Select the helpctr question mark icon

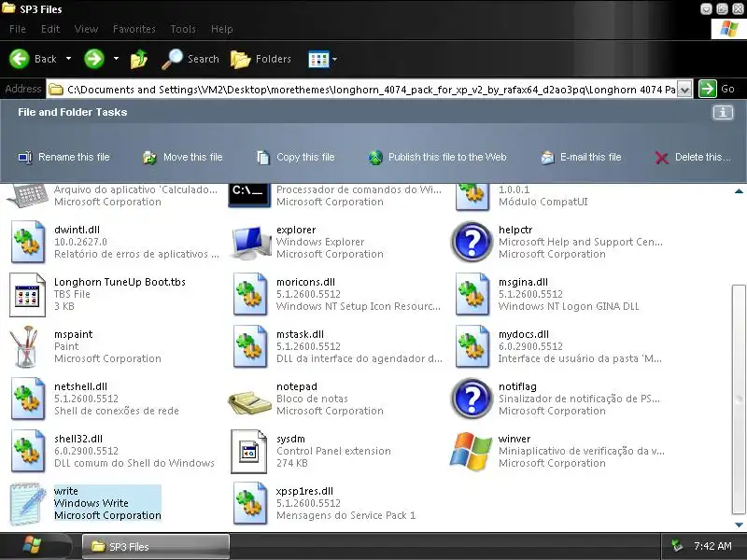pyautogui.click(x=472, y=242)
